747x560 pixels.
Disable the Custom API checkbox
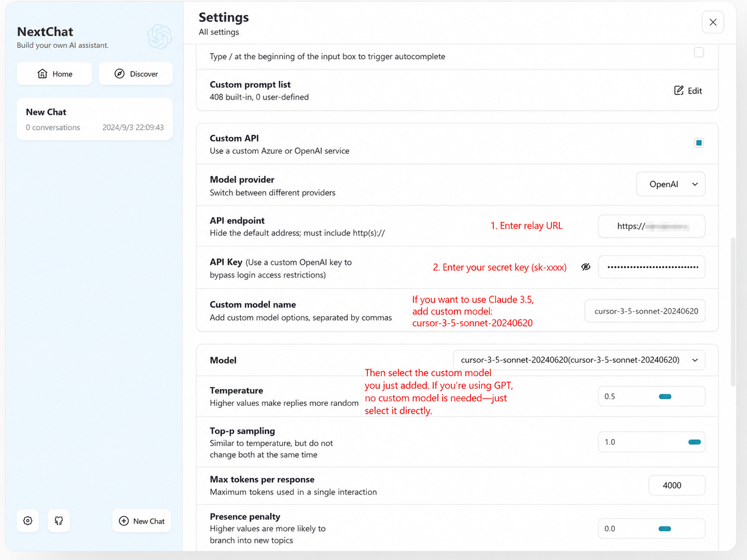tap(699, 143)
